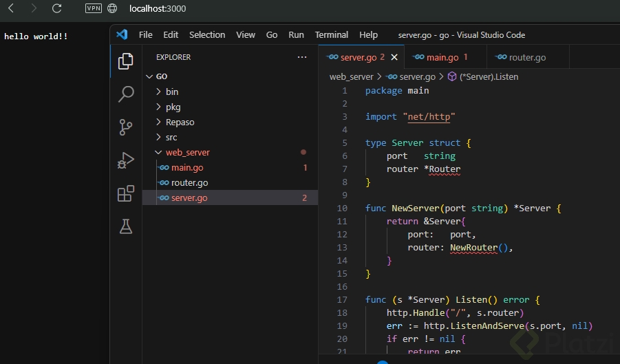Open main.go in the file tree
The image size is (620, 364).
pos(187,167)
